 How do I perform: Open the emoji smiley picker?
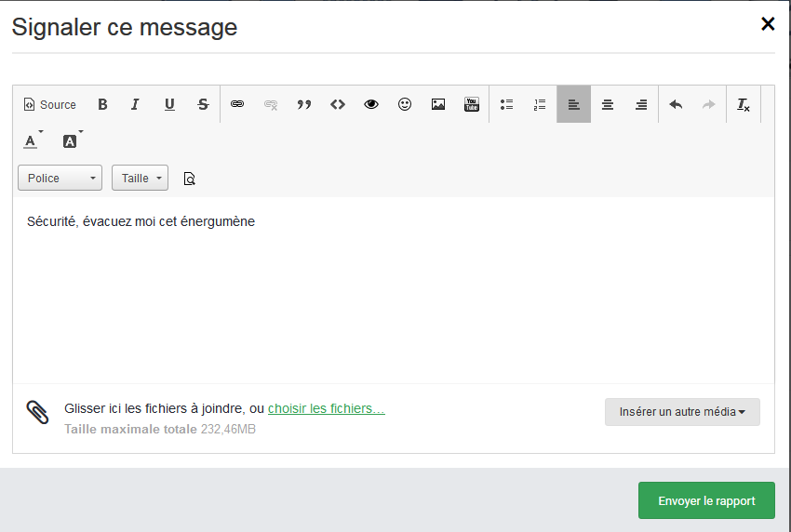(x=405, y=104)
